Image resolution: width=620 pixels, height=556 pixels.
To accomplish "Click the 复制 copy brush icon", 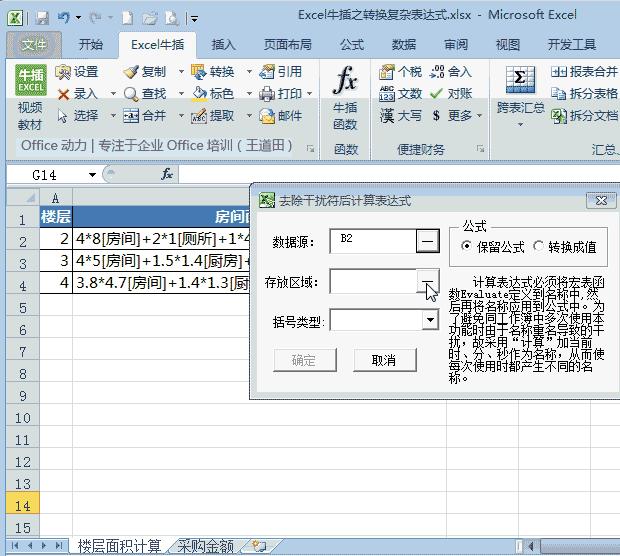I will click(130, 72).
